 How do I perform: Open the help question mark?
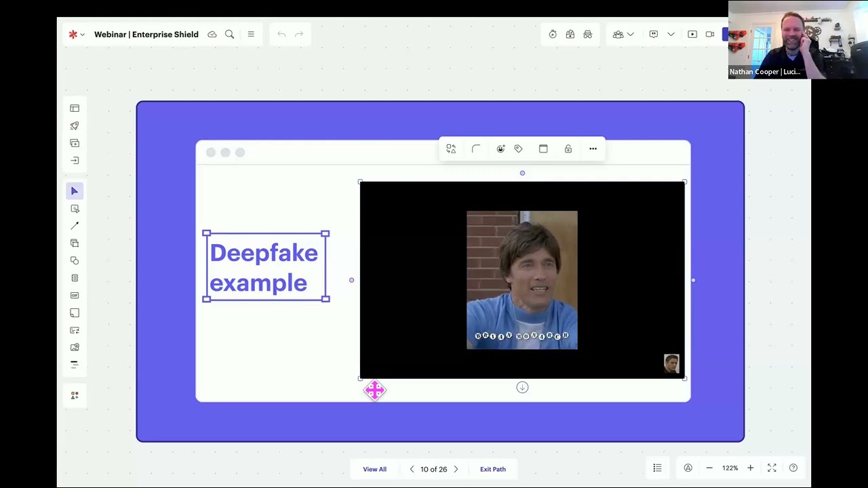(x=793, y=468)
